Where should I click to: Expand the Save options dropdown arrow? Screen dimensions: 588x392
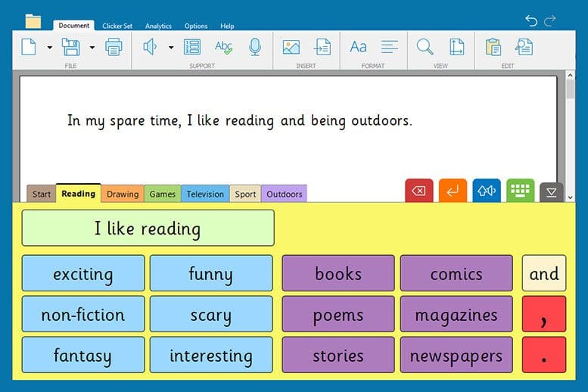[x=92, y=47]
